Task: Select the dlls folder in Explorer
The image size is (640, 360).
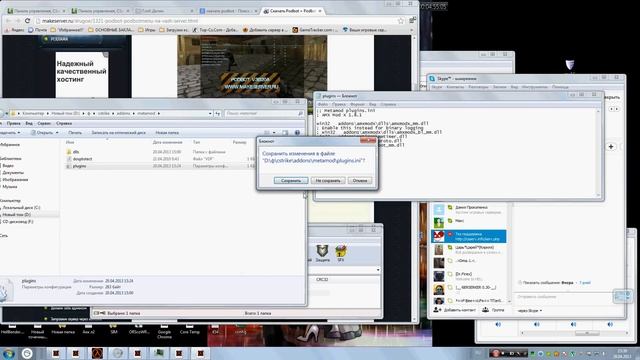Action: coord(76,152)
